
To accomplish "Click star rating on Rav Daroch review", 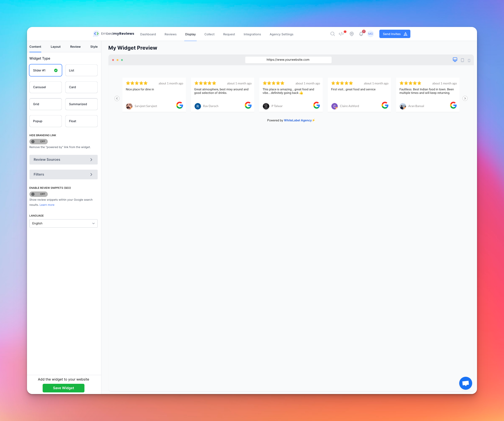I will click(205, 83).
